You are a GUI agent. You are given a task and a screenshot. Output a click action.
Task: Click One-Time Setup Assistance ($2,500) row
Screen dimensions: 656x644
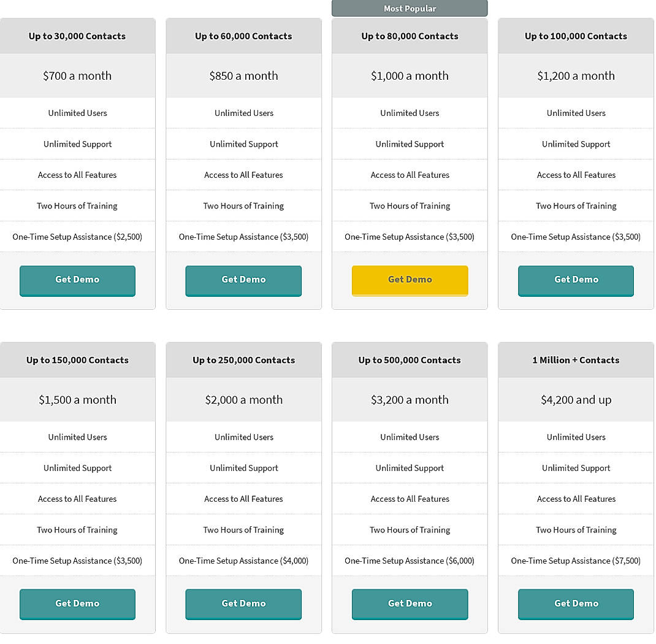[x=77, y=236]
